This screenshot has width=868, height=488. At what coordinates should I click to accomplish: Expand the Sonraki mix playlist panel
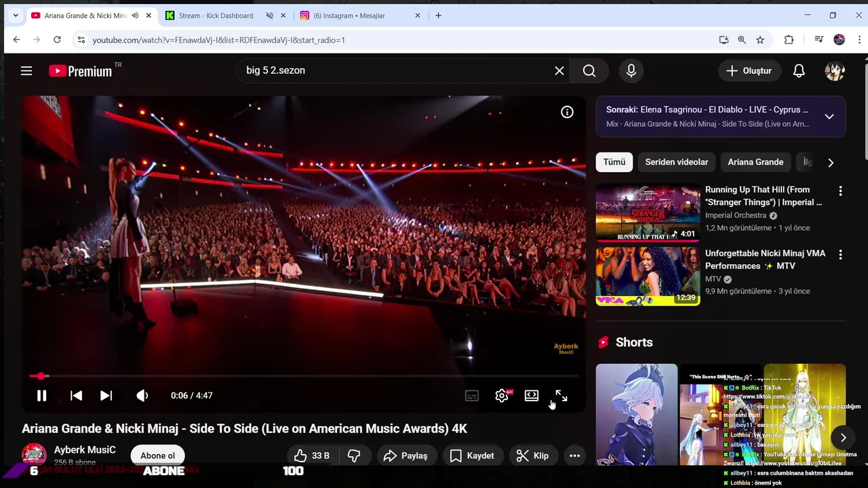(829, 117)
